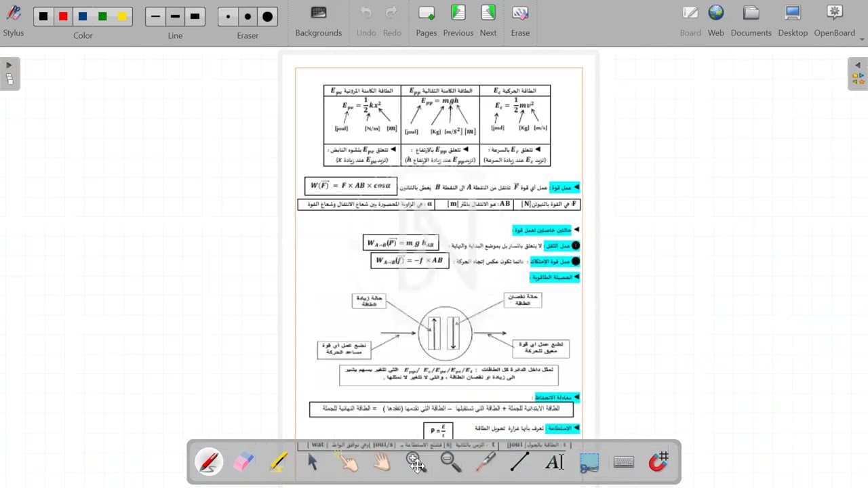Switch to Documents mode

coord(751,22)
